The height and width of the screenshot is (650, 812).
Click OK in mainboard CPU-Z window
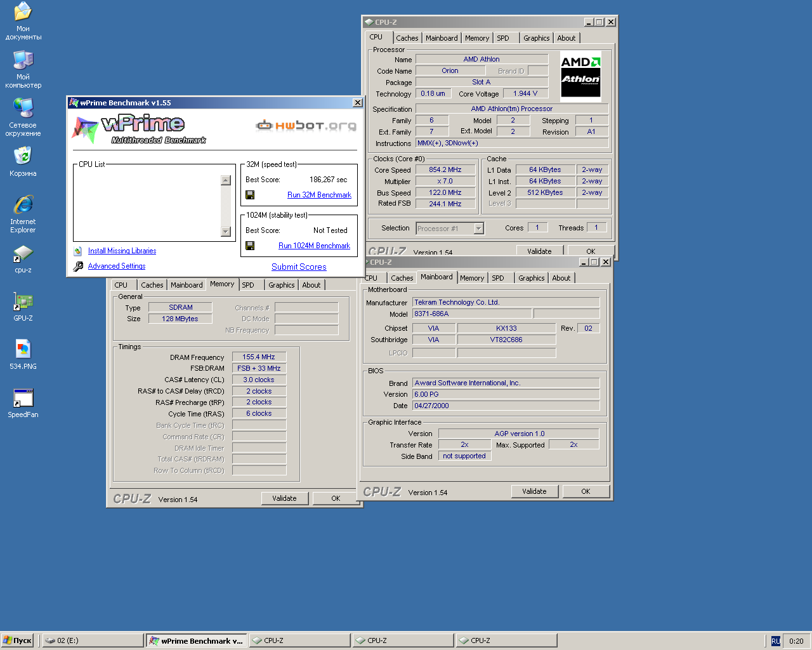[586, 491]
